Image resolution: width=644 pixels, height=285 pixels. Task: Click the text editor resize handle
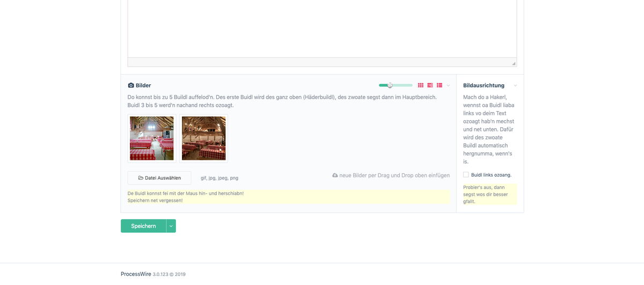pos(514,63)
